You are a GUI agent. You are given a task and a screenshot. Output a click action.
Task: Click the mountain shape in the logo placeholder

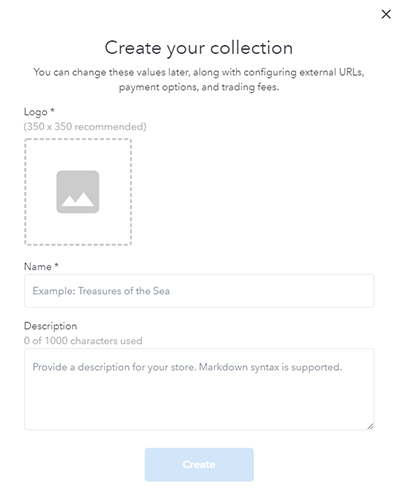pos(78,199)
